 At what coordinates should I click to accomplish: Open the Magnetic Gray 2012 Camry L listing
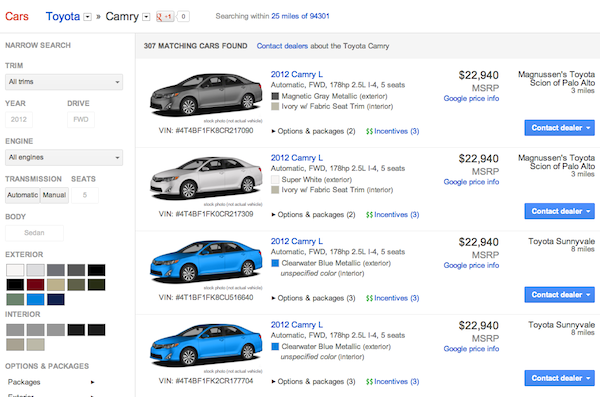(297, 74)
